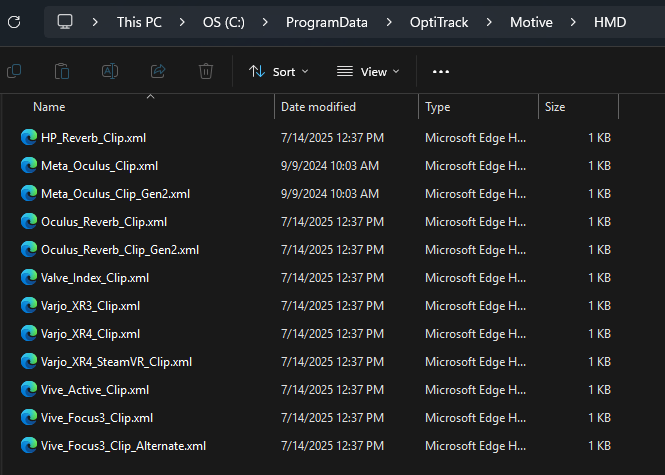
Task: Sort by Size column header
Action: pos(555,107)
